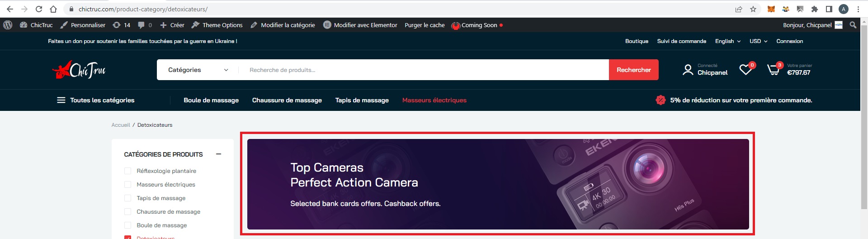Viewport: 868px width, 239px height.
Task: Check the Masseurs électriques filter
Action: (127, 185)
